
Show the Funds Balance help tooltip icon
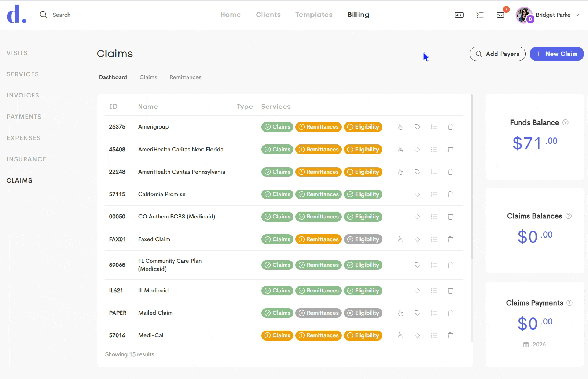(565, 122)
